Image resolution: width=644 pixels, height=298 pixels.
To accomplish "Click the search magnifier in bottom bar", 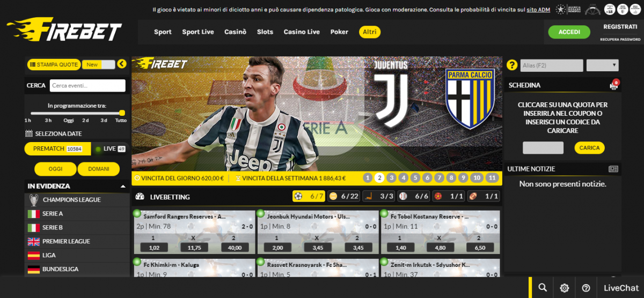I will tap(543, 288).
